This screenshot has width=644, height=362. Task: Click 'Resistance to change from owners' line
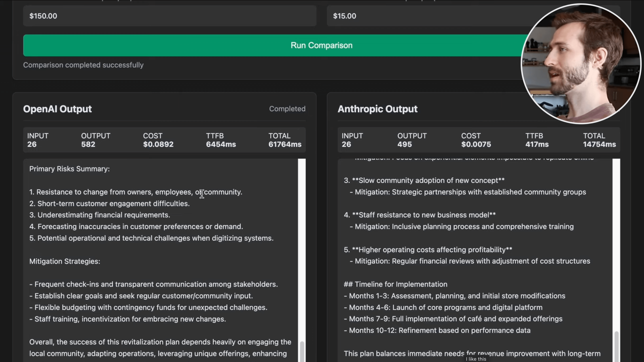click(136, 192)
